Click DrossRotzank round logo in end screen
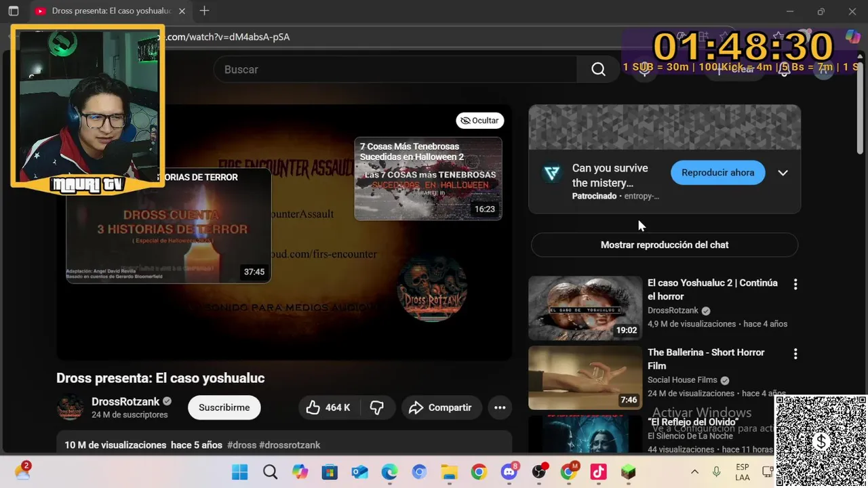 coord(432,289)
